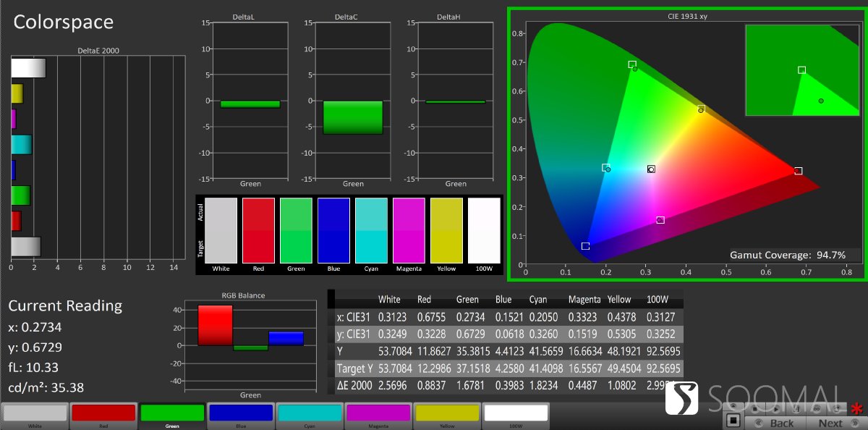The image size is (868, 430).
Task: Click the Soomal logo icon
Action: coord(681,398)
